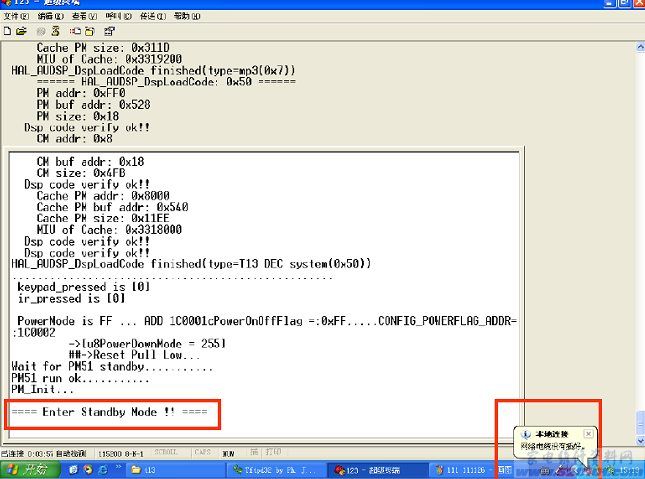Click the Windows 开始 Start button

32,469
